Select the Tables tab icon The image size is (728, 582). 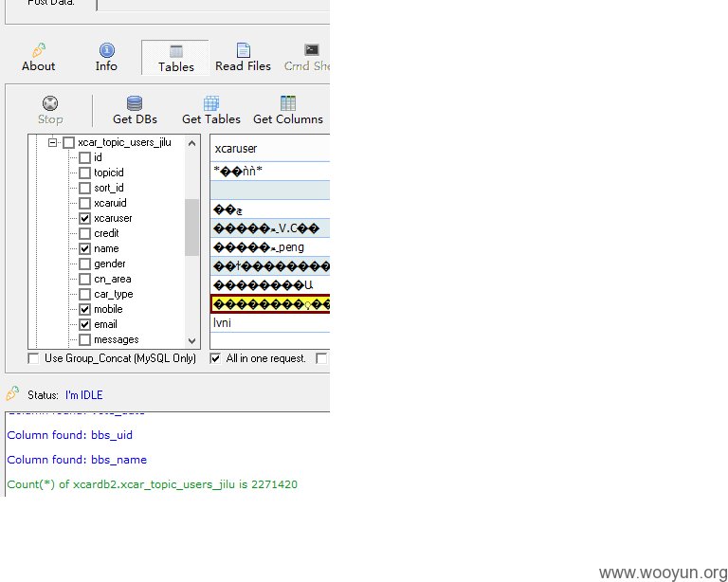pyautogui.click(x=176, y=51)
